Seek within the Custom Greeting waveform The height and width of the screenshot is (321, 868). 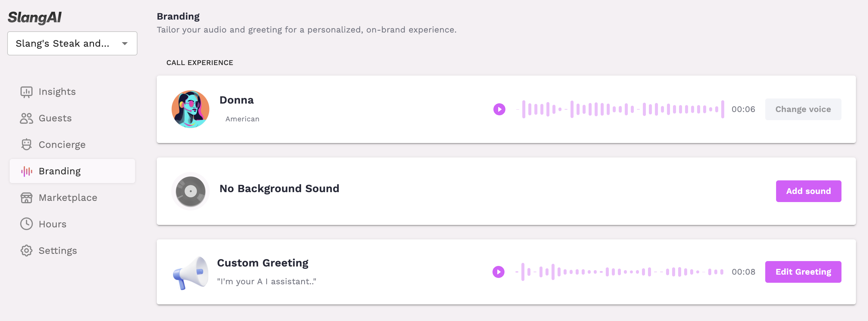point(619,272)
